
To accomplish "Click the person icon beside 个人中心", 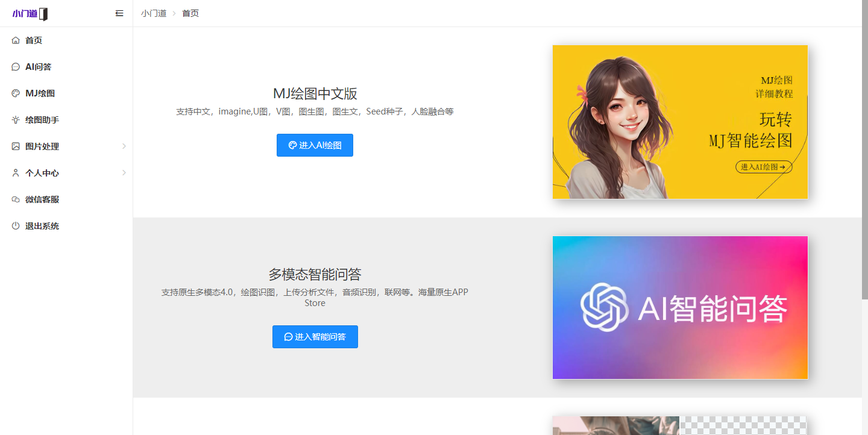I will (16, 173).
